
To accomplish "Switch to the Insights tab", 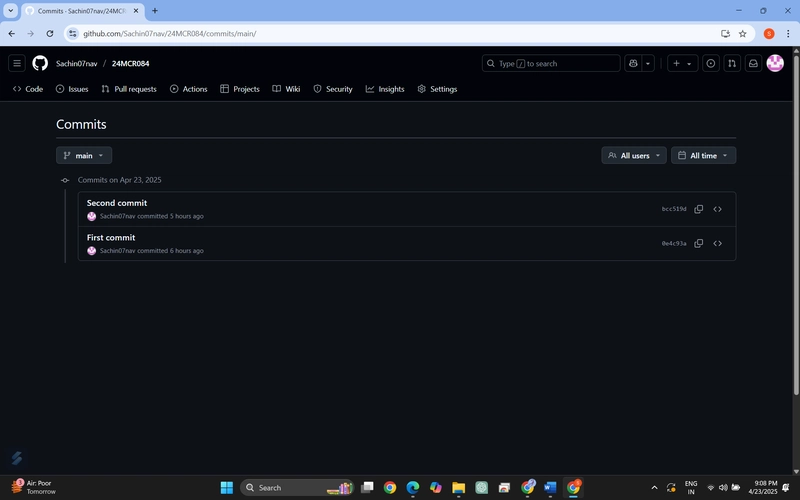I will coord(385,89).
